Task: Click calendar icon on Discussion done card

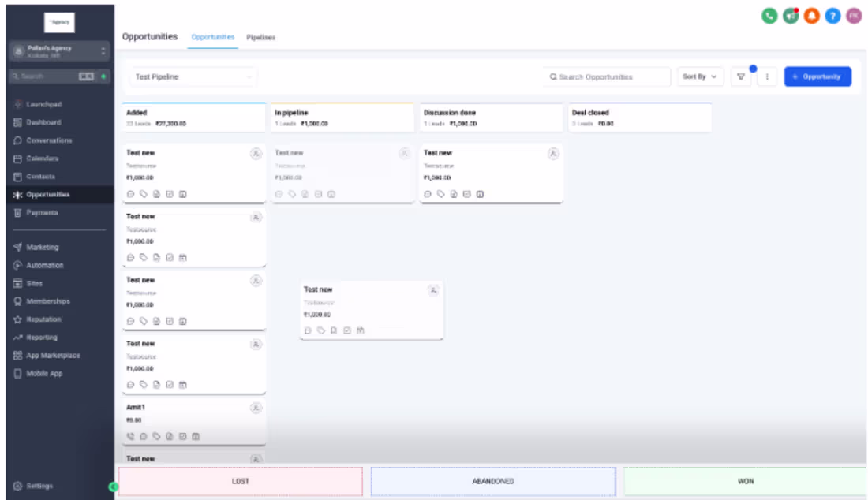Action: tap(480, 194)
